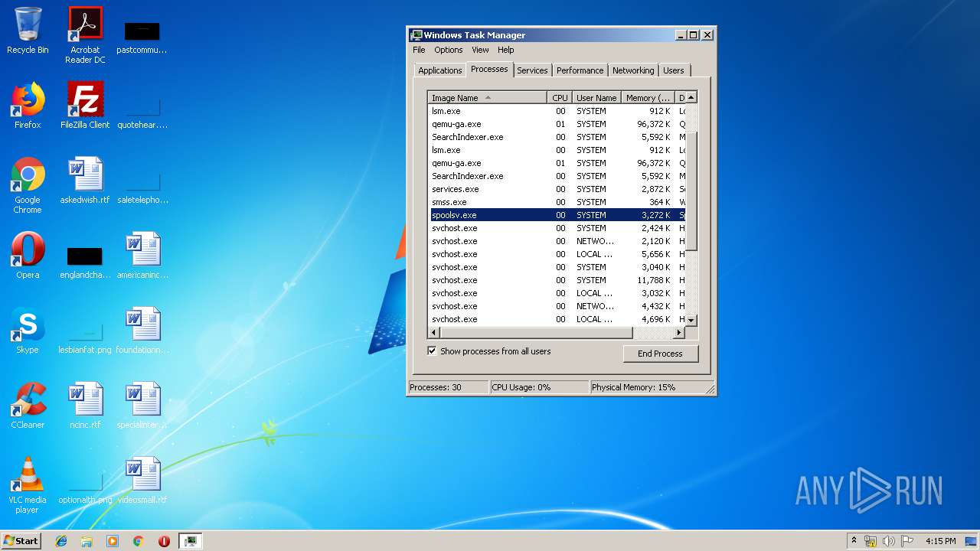Select the svchost.exe row using 5,656 K
The image size is (980, 551).
557,254
